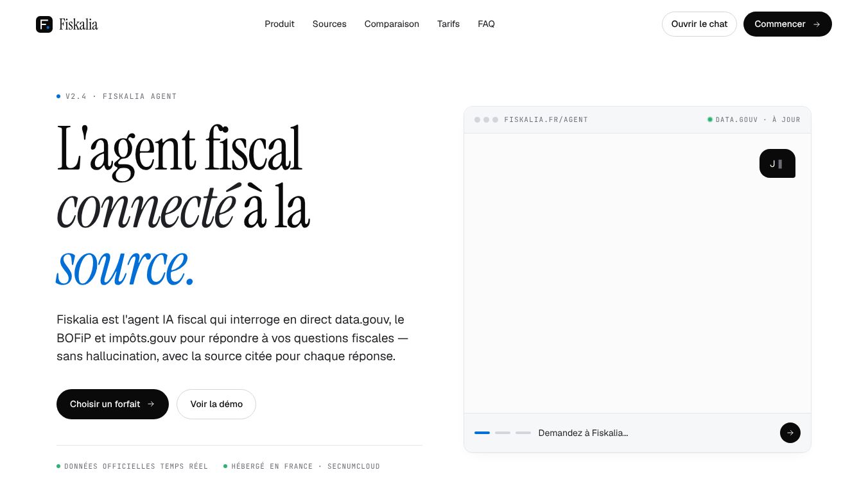Click the typing user message bubble
This screenshot has height=488, width=868.
pyautogui.click(x=777, y=164)
